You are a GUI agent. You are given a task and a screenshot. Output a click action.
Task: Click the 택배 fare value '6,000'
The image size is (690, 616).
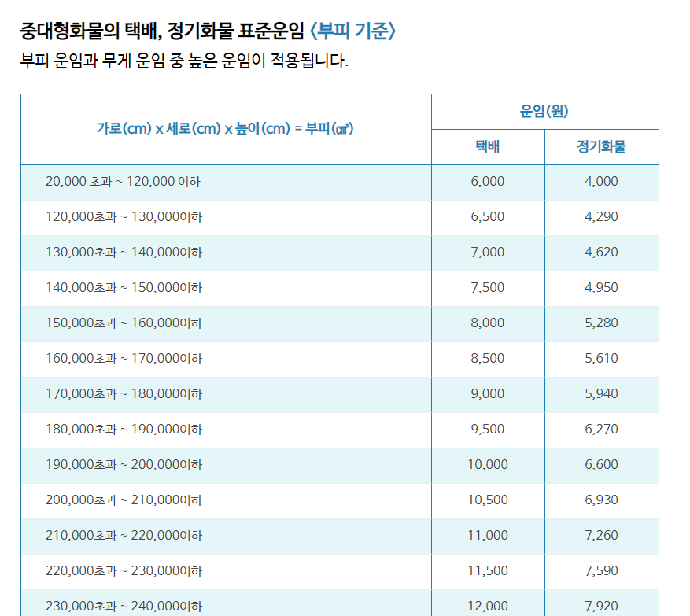click(x=488, y=181)
